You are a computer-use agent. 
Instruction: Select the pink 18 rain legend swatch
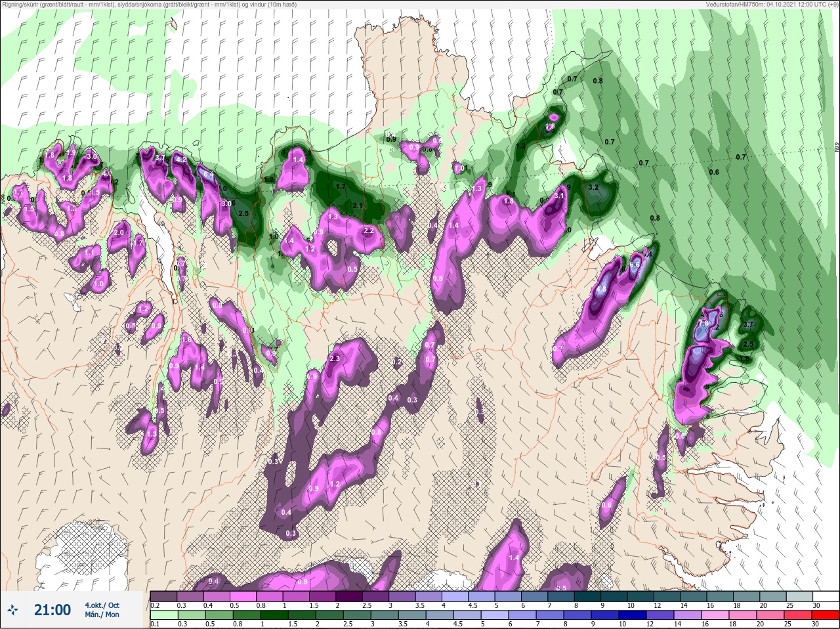(744, 616)
